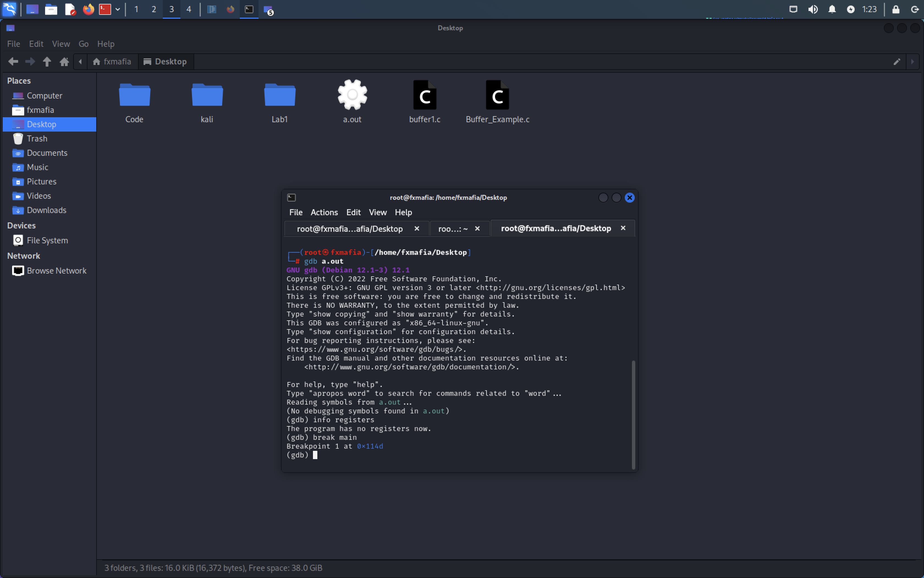Switch to workspace 2
The height and width of the screenshot is (578, 924).
coord(154,9)
